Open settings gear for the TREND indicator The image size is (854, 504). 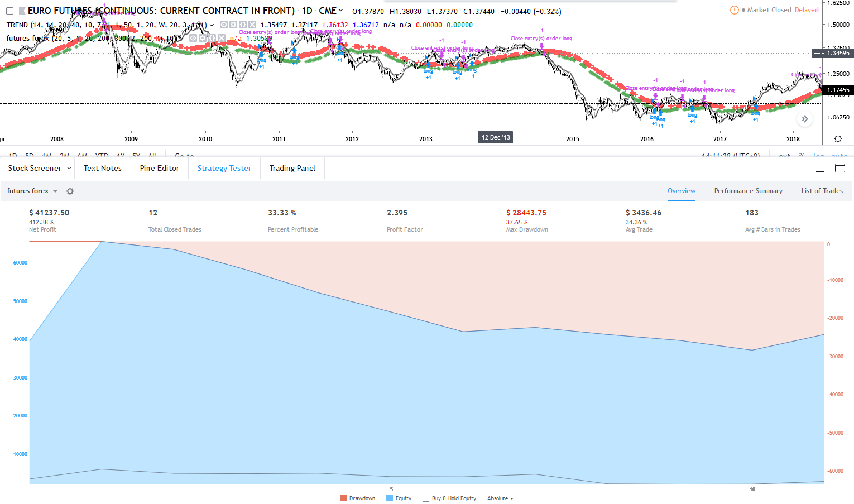tap(233, 25)
